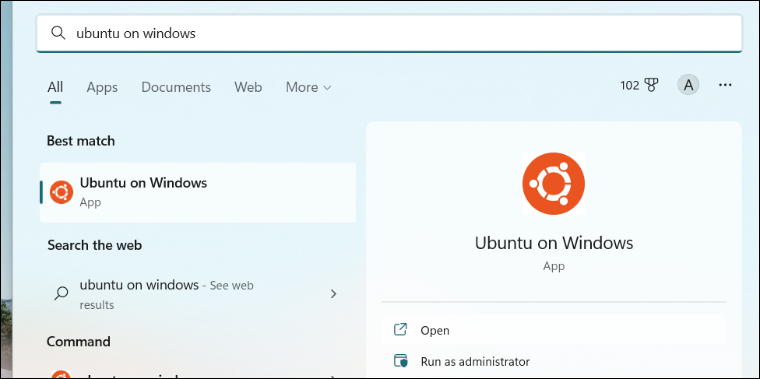Screen dimensions: 760x379
Task: Click the 'Best match' heading
Action: (81, 141)
